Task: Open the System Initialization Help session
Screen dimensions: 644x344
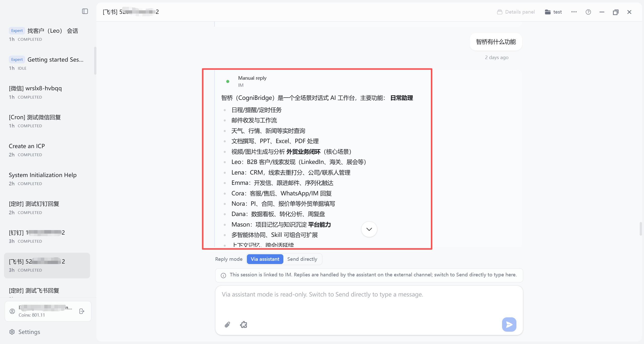Action: pyautogui.click(x=47, y=179)
